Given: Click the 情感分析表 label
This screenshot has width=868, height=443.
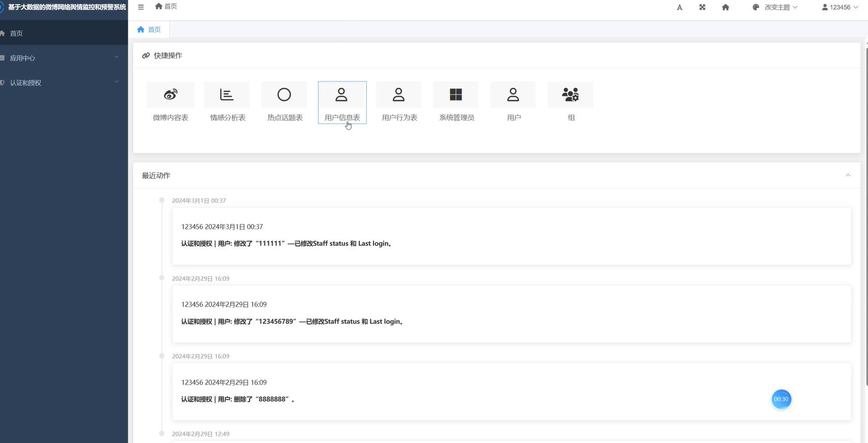Looking at the screenshot, I should click(x=227, y=118).
